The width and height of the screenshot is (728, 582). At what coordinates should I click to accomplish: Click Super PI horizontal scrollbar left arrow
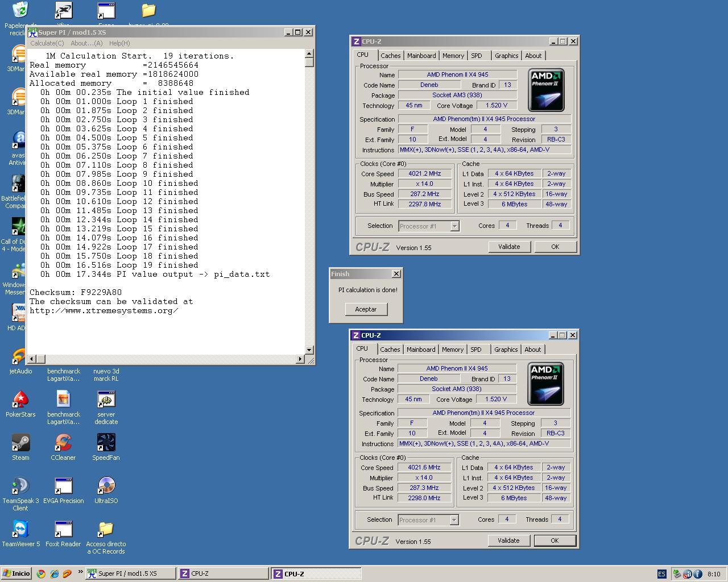[32, 359]
